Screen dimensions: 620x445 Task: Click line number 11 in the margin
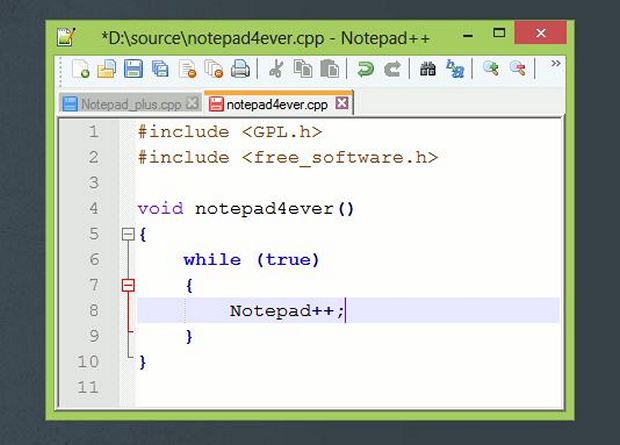(88, 387)
